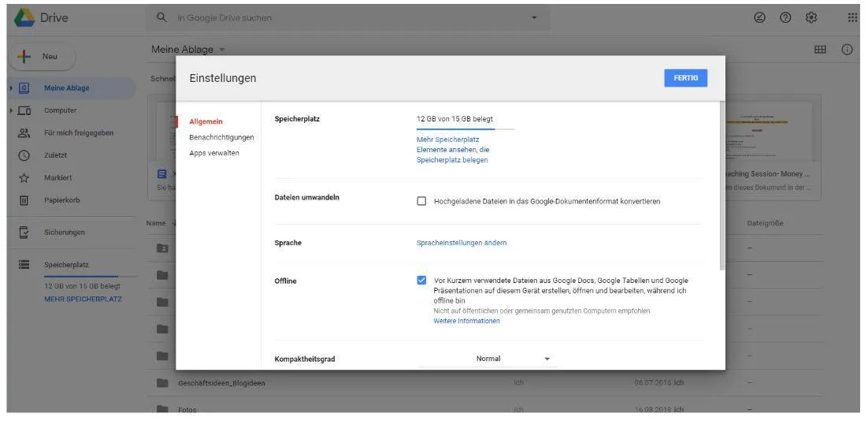Click the Computer devices icon

24,110
